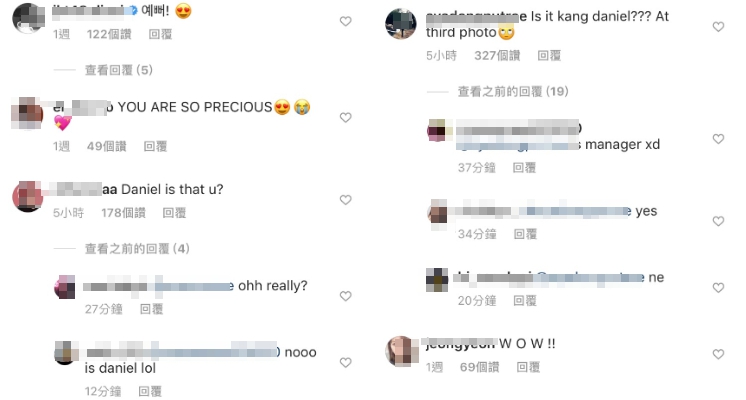Reply to the 'Daniel is that u?' comment
Image resolution: width=746 pixels, height=400 pixels.
click(174, 213)
